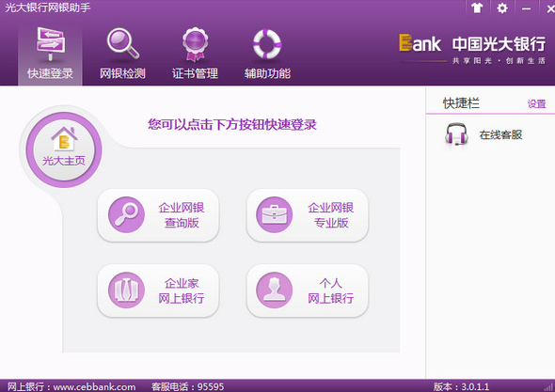The image size is (555, 392).
Task: Click the 设置 link in 快捷栏
Action: coord(536,103)
